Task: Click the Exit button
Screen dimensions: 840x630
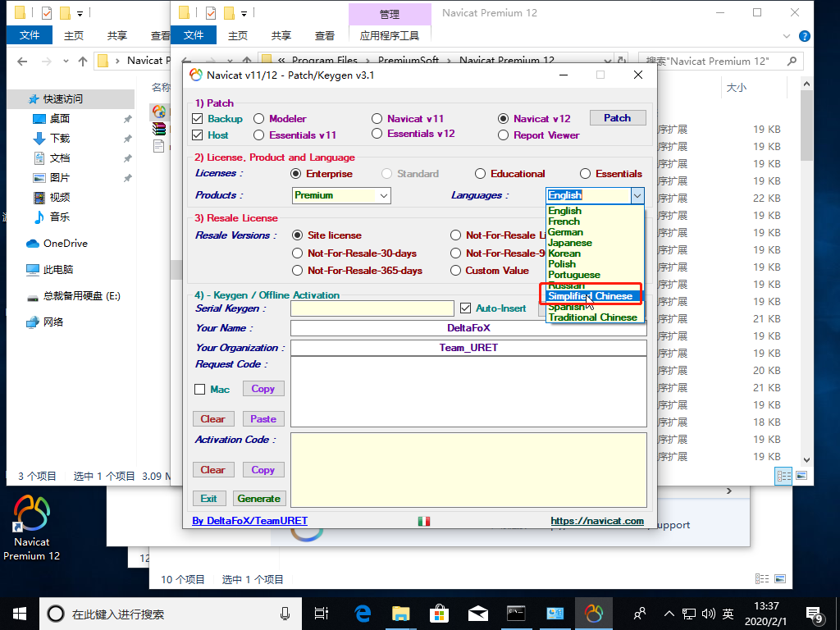Action: tap(209, 498)
